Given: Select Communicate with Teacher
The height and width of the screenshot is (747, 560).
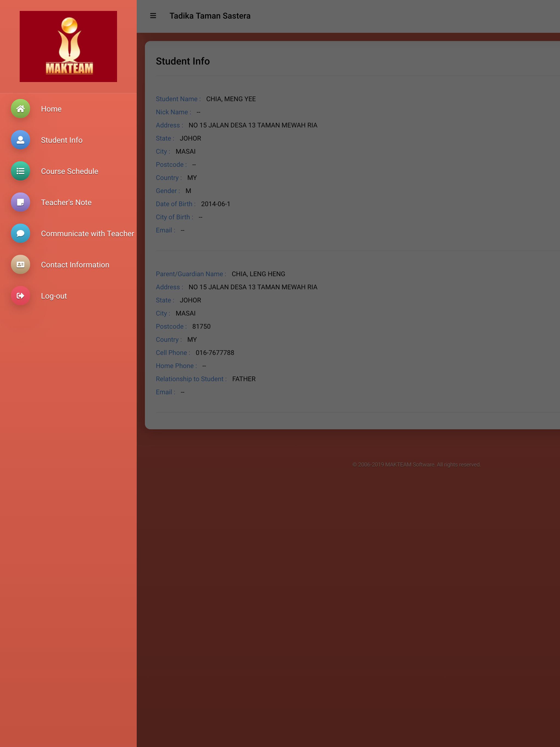Looking at the screenshot, I should (87, 234).
